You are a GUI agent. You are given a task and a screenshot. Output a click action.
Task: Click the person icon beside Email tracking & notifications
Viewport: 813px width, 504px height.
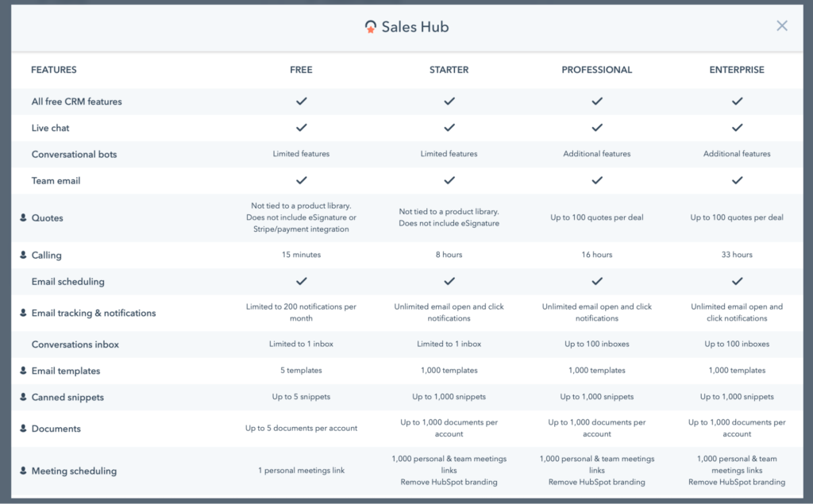(23, 313)
